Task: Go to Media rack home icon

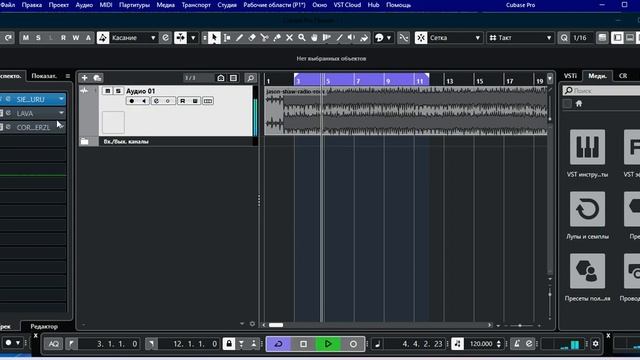Action: (579, 104)
